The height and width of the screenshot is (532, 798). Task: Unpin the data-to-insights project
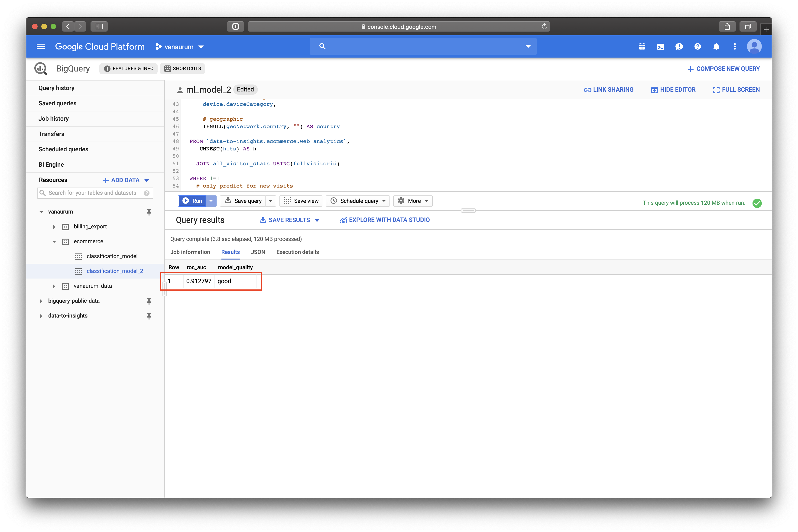pos(149,316)
